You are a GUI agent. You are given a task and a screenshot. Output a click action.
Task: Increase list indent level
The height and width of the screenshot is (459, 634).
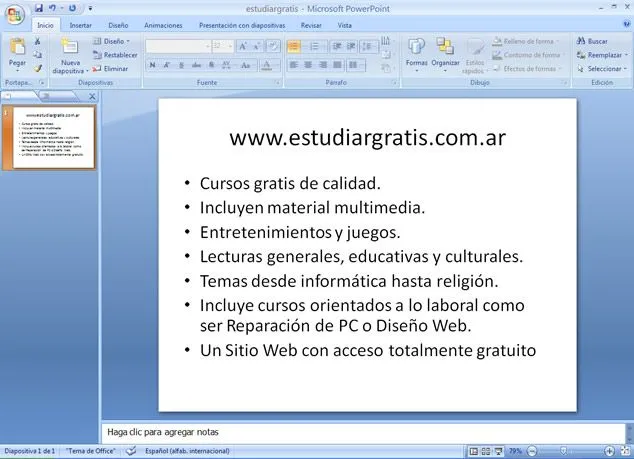pyautogui.click(x=351, y=47)
